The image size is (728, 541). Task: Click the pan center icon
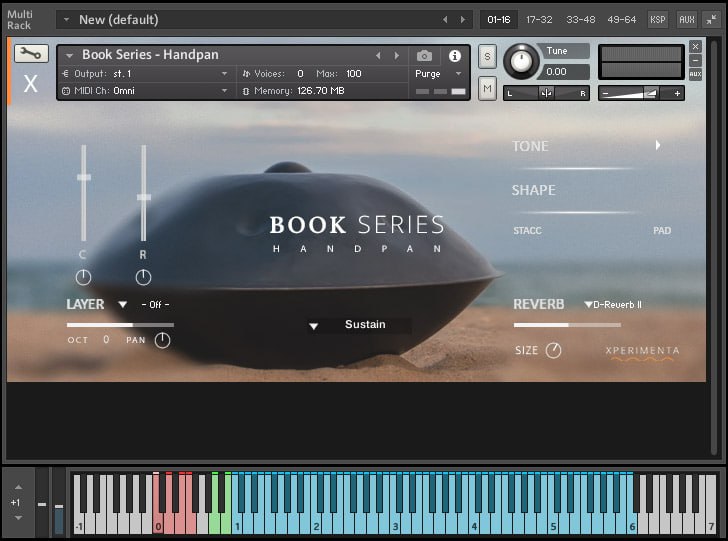point(546,93)
